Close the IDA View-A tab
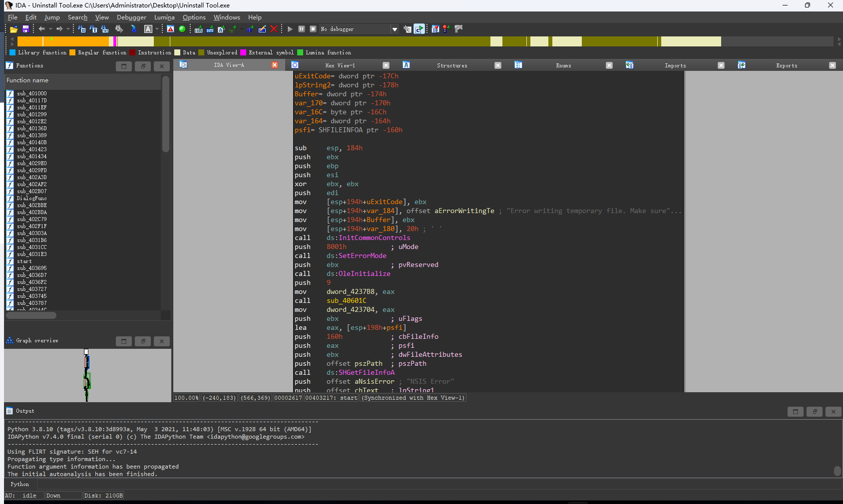Viewport: 843px width, 504px height. pyautogui.click(x=275, y=65)
